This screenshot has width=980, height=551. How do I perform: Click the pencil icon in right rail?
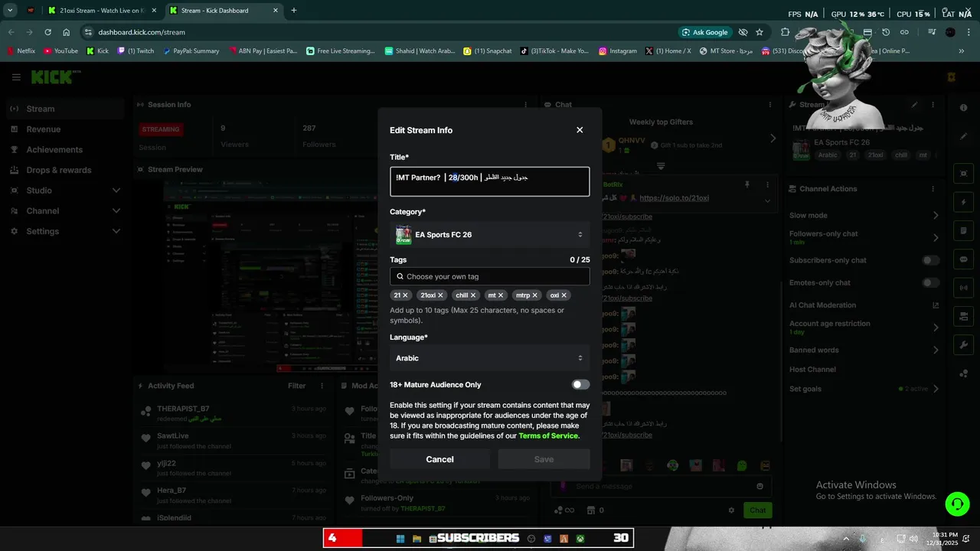click(x=963, y=137)
